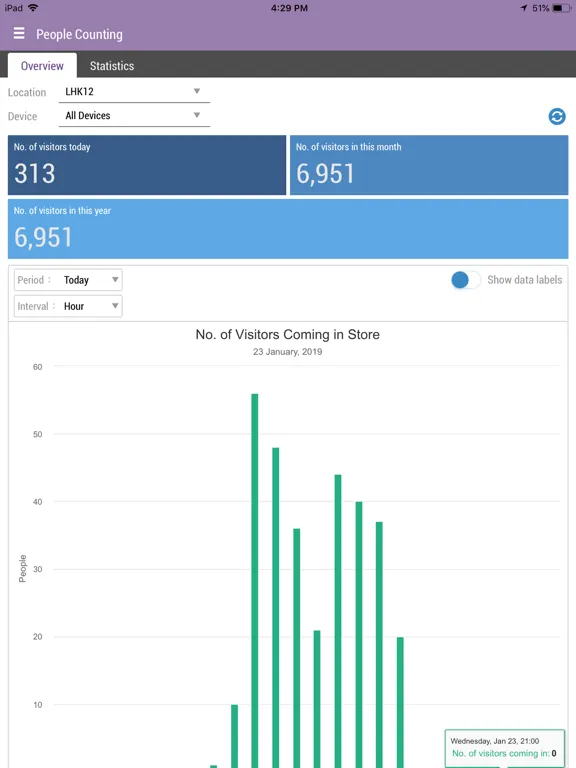Toggle the Show data labels switch
This screenshot has width=576, height=768.
tap(465, 280)
